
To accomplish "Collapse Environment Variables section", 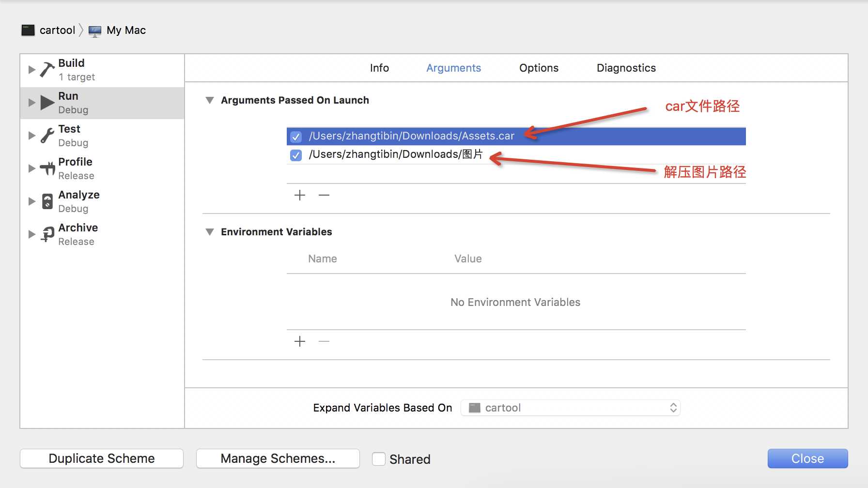I will pos(210,232).
